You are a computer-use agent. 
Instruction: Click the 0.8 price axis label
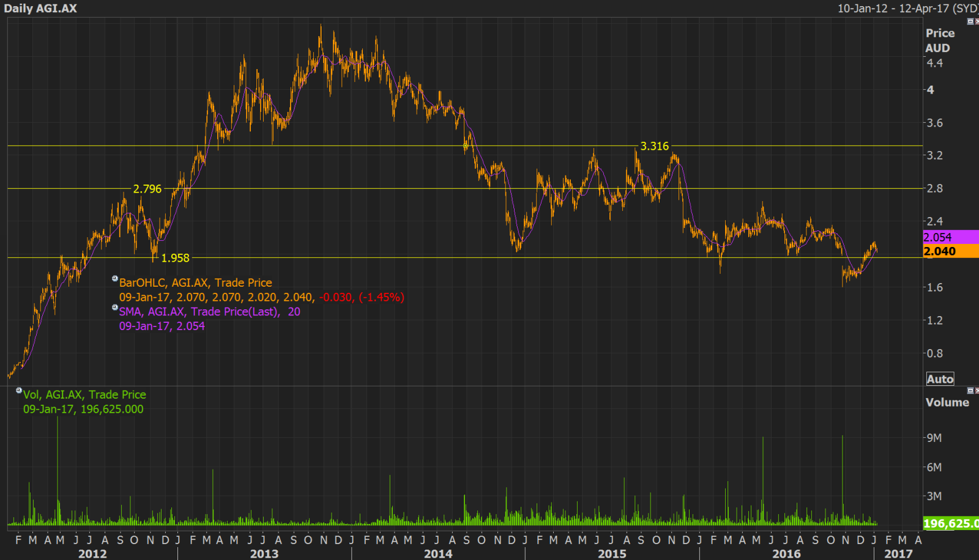click(935, 353)
